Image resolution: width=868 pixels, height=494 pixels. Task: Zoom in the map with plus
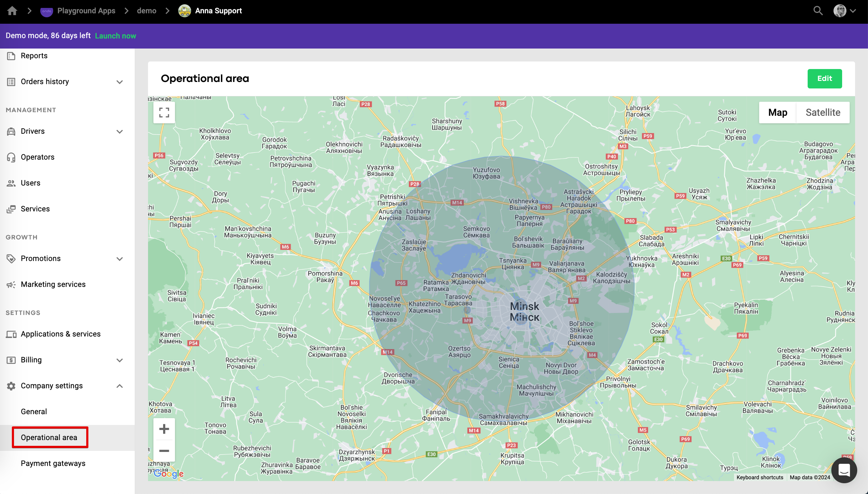(164, 429)
